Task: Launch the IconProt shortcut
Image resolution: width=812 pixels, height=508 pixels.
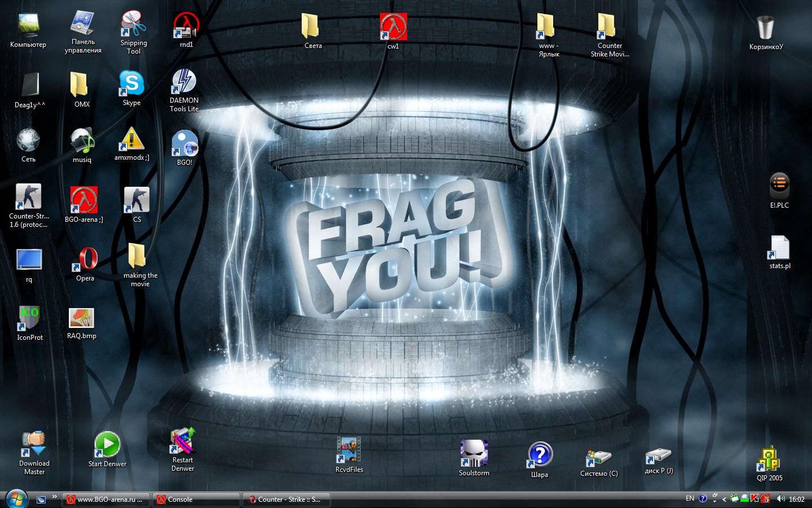Action: click(x=29, y=323)
